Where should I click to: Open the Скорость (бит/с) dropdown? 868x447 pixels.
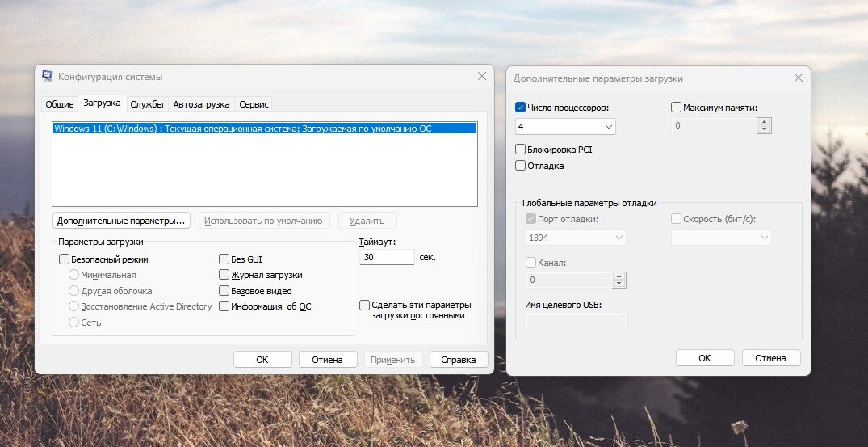point(721,238)
